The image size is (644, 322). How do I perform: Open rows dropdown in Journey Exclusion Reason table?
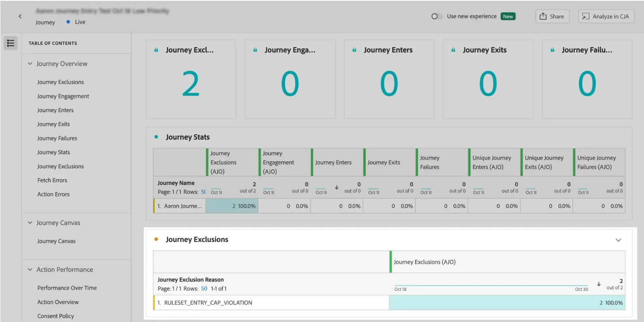point(204,288)
